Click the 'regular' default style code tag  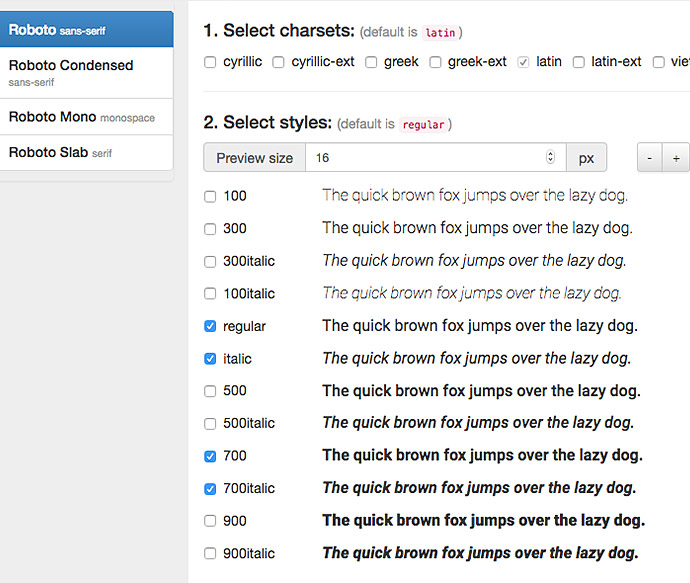(x=423, y=125)
